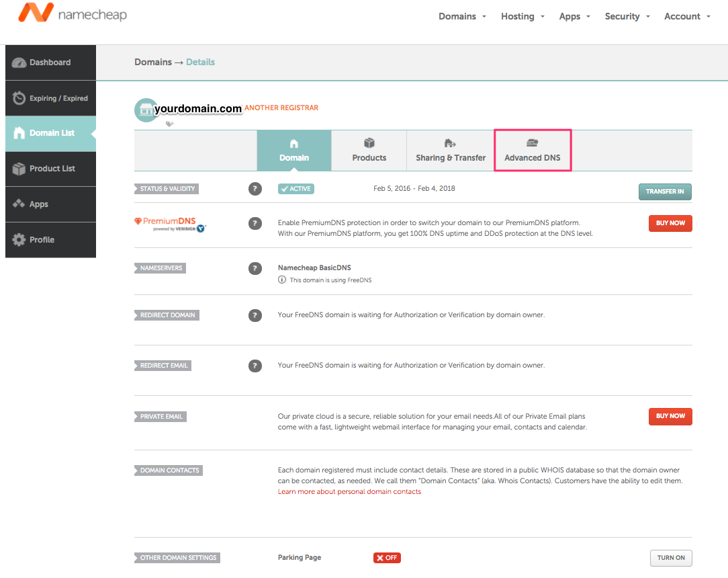The height and width of the screenshot is (578, 728).
Task: Expand the Account top menu
Action: (x=688, y=16)
